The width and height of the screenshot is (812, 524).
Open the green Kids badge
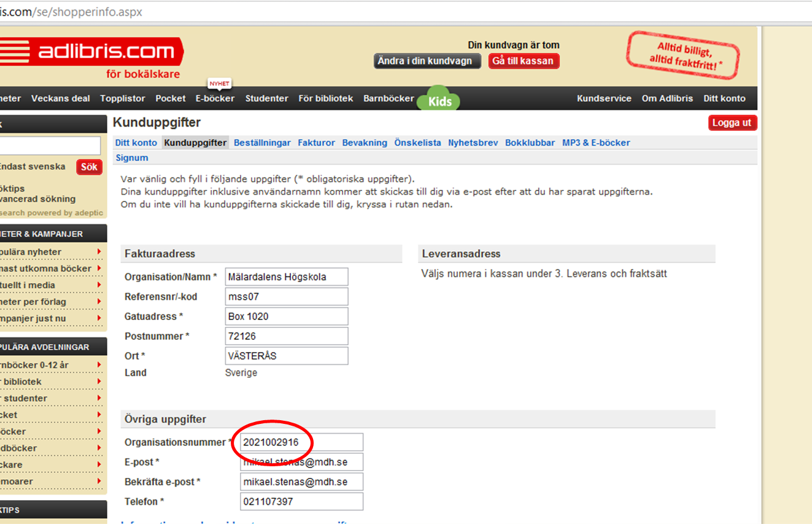point(438,99)
